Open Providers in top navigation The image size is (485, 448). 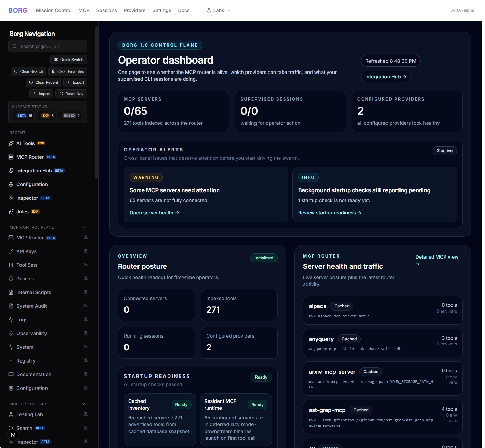[x=134, y=10]
